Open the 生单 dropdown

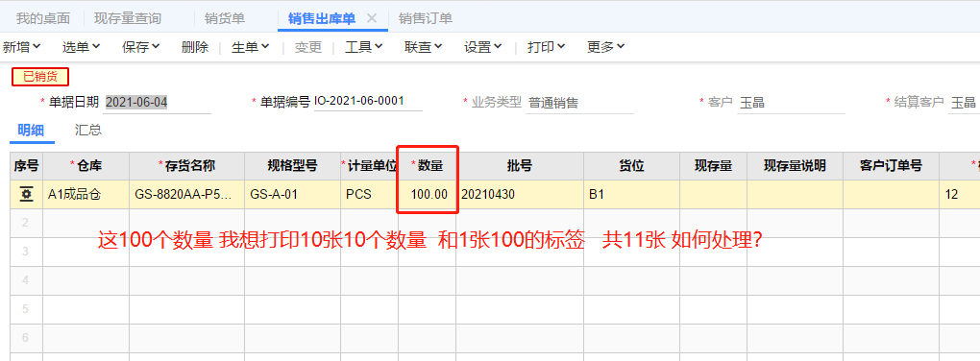click(250, 47)
